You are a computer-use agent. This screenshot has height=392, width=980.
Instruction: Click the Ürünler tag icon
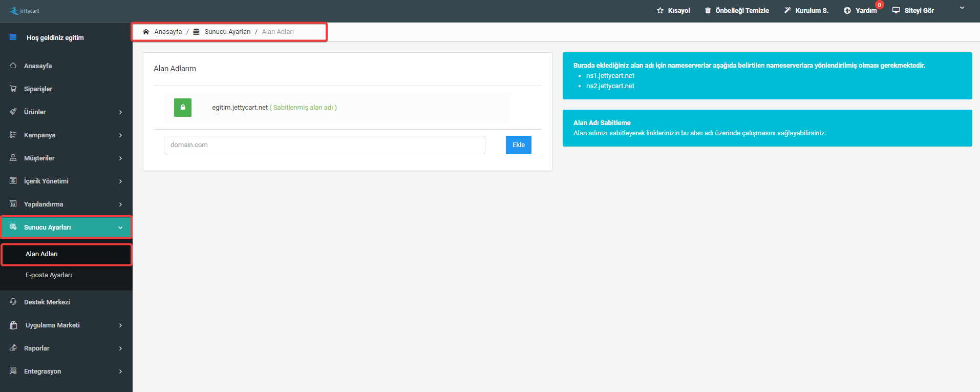(x=13, y=112)
